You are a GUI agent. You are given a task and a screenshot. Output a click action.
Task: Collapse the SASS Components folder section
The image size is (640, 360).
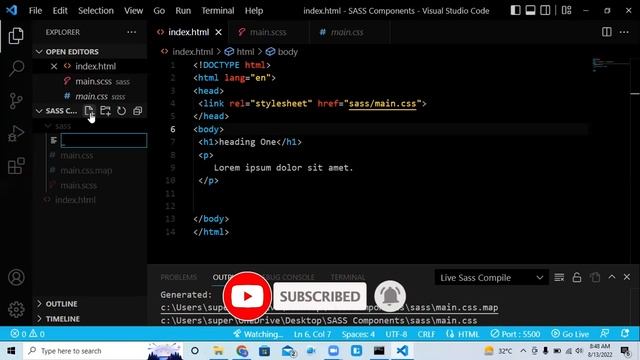pyautogui.click(x=39, y=111)
